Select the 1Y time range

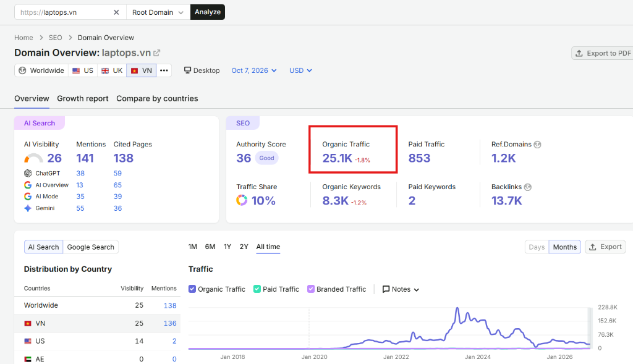pyautogui.click(x=227, y=247)
